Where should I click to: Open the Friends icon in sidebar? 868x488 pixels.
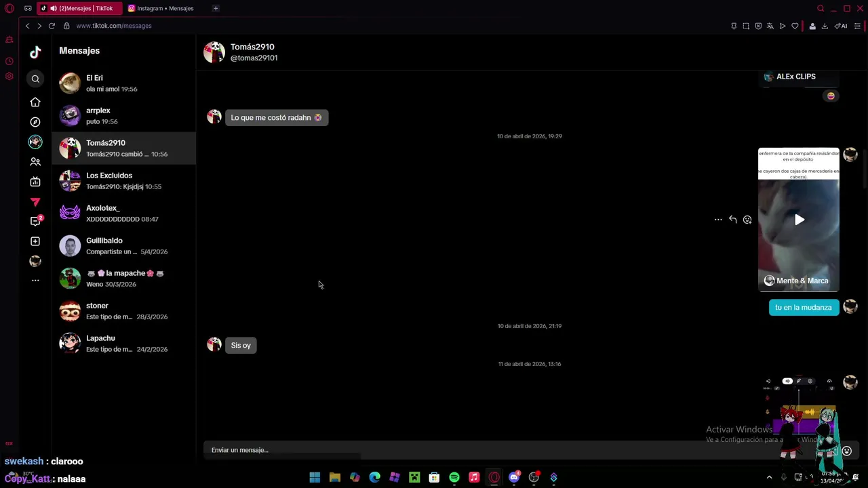click(x=35, y=162)
